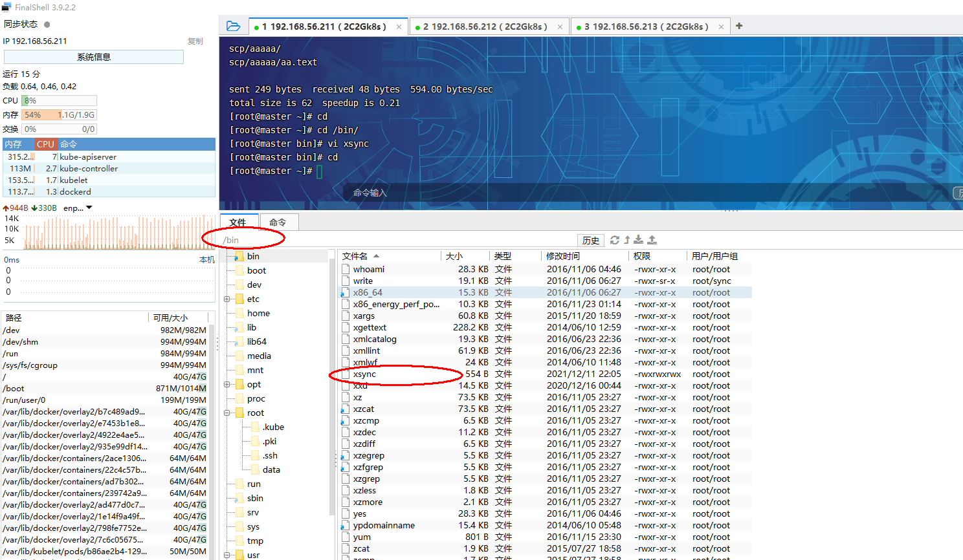Click the CPU usage bar 8%

[x=60, y=100]
